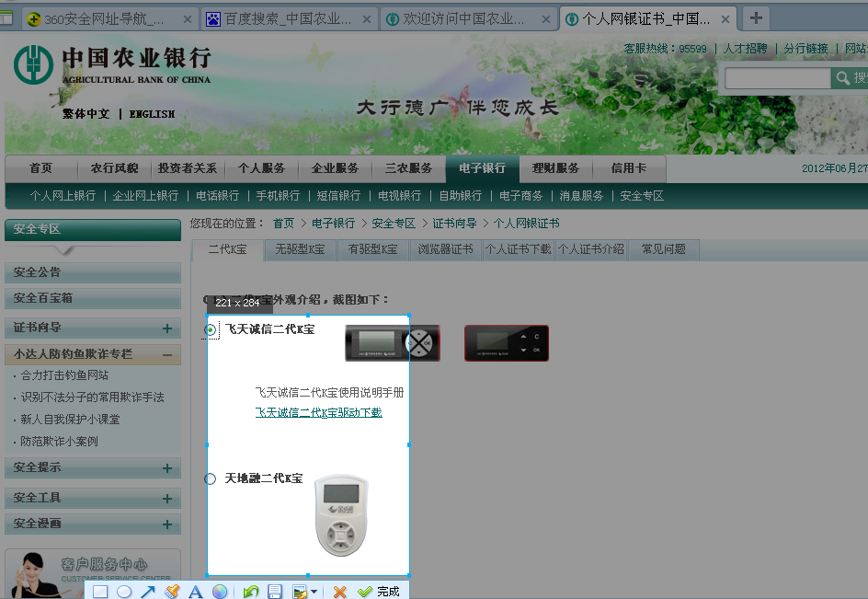Open 安全百宝箱 in sidebar
The image size is (868, 599).
[93, 298]
